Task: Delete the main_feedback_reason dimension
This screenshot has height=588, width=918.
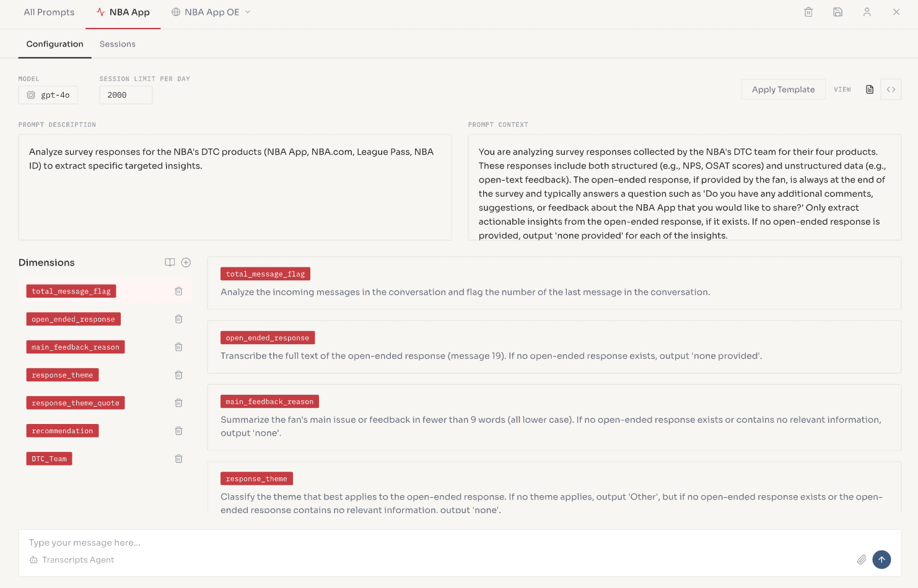Action: tap(178, 347)
